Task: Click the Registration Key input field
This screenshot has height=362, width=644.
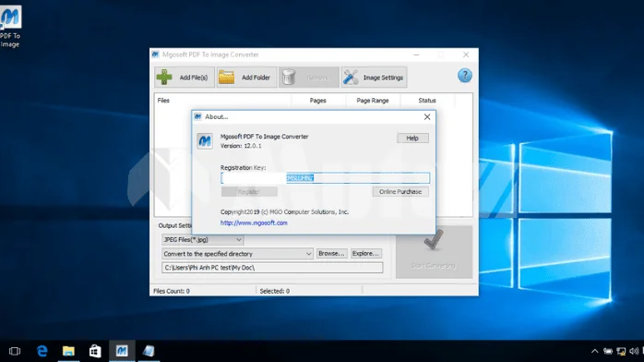Action: pos(326,178)
